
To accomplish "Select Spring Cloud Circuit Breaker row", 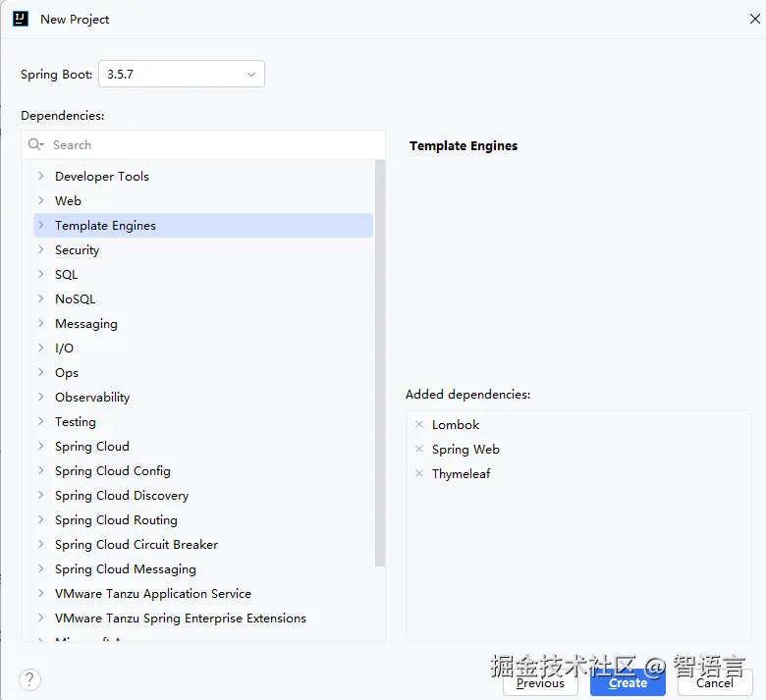I will tap(203, 545).
